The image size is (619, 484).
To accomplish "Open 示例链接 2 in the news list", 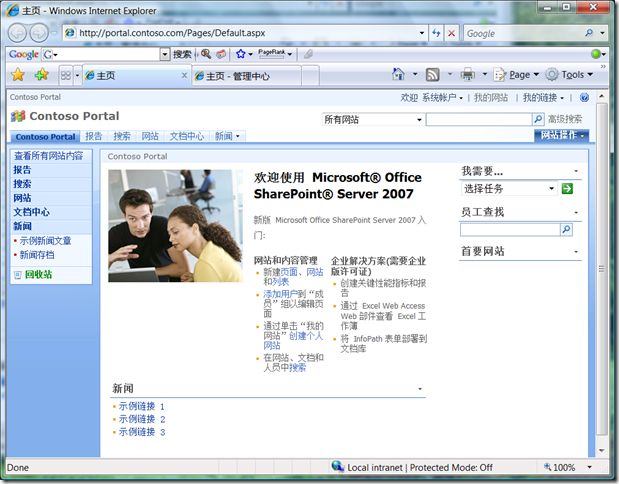I will (x=142, y=419).
